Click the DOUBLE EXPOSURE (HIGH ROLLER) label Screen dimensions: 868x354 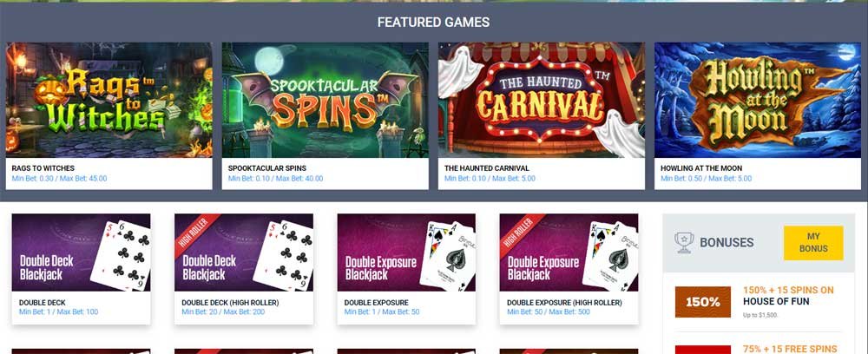click(x=564, y=303)
